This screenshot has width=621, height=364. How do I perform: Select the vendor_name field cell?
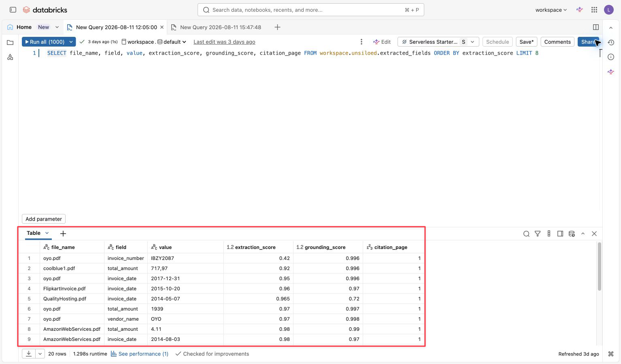pyautogui.click(x=126, y=319)
